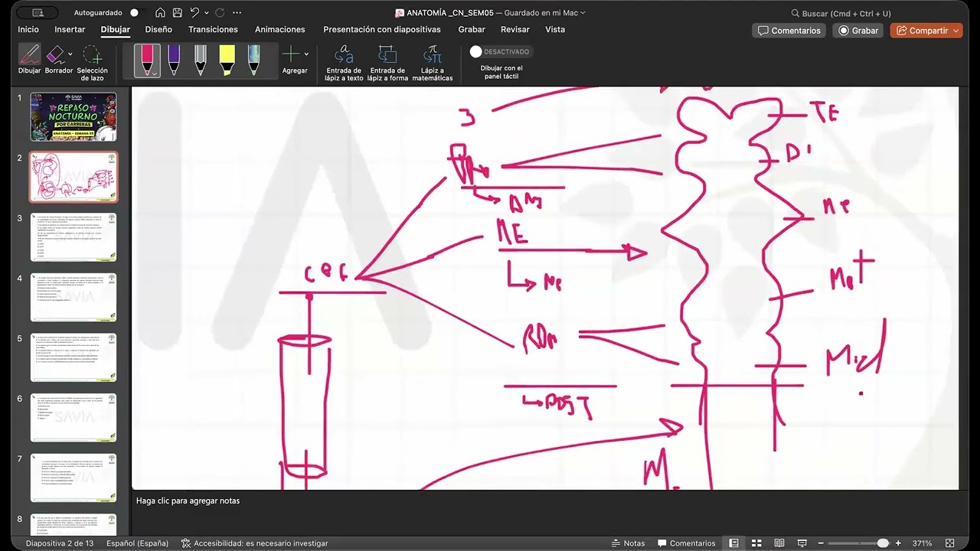
Task: Open the document title location dropdown
Action: coord(583,12)
